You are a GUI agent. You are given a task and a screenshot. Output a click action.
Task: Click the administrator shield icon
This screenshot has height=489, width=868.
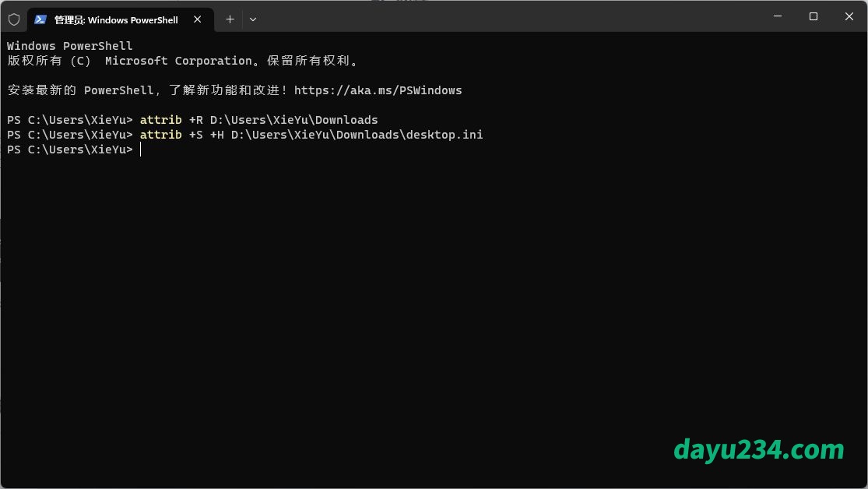(14, 19)
